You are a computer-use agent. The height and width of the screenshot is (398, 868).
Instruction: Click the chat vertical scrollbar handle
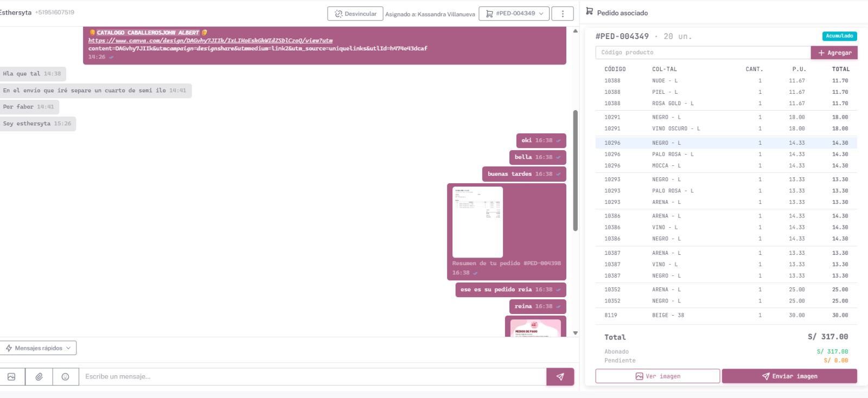(575, 170)
